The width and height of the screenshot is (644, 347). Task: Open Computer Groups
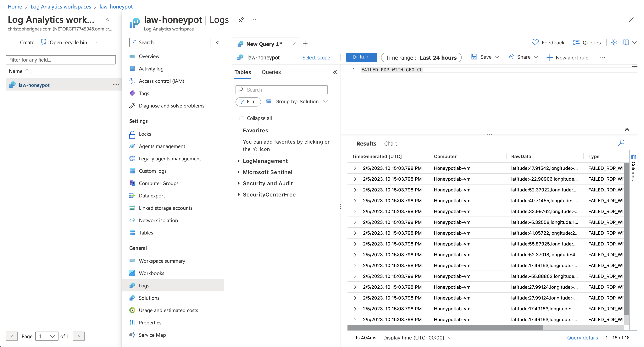coord(158,183)
